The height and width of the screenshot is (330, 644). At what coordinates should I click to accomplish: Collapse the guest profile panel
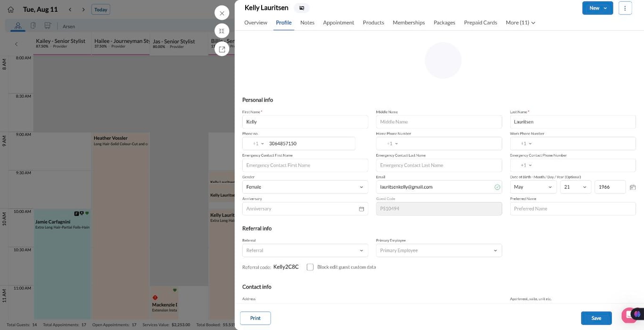pyautogui.click(x=222, y=31)
